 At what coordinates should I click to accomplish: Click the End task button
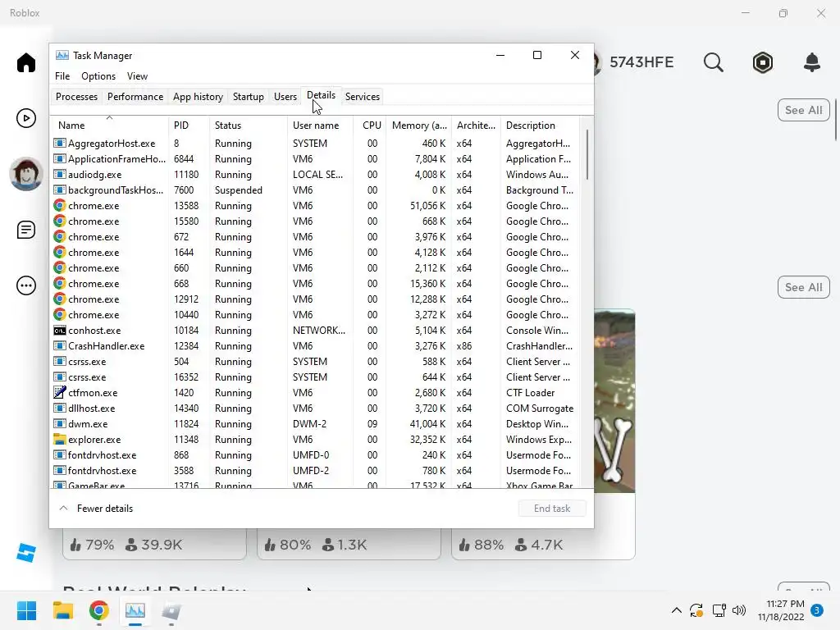552,509
